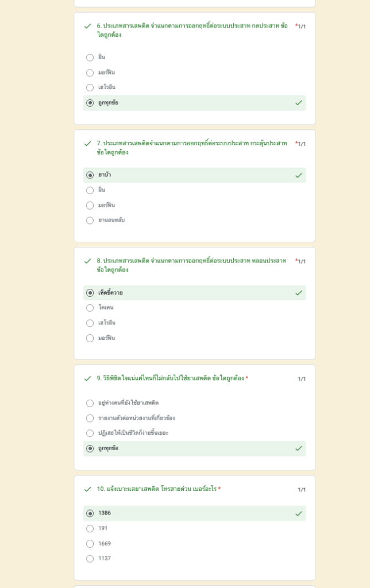The width and height of the screenshot is (370, 588).
Task: Choose the โคเคน radio option
Action: point(90,308)
